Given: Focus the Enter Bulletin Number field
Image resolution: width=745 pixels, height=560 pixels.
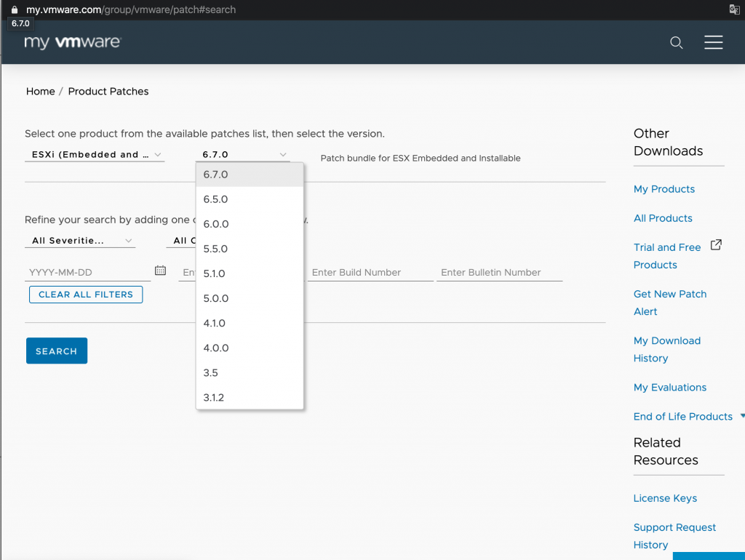Looking at the screenshot, I should tap(499, 272).
